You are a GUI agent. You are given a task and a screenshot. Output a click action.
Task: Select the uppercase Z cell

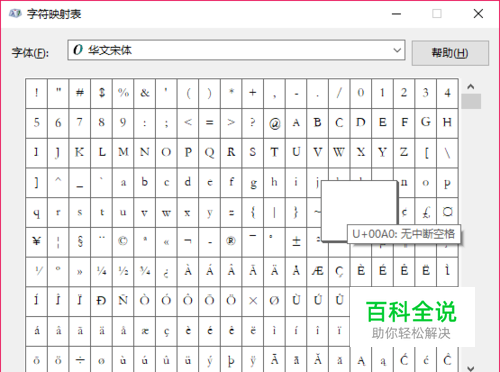click(404, 153)
